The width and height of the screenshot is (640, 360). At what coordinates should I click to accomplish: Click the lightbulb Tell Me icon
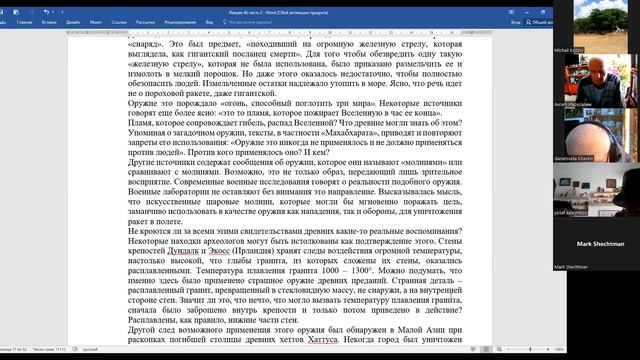[x=224, y=22]
